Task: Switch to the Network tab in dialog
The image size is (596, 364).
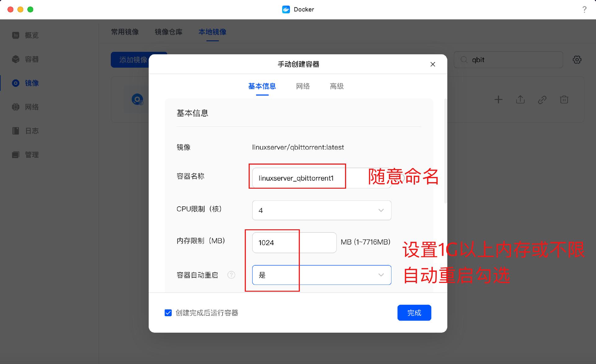Action: tap(303, 86)
